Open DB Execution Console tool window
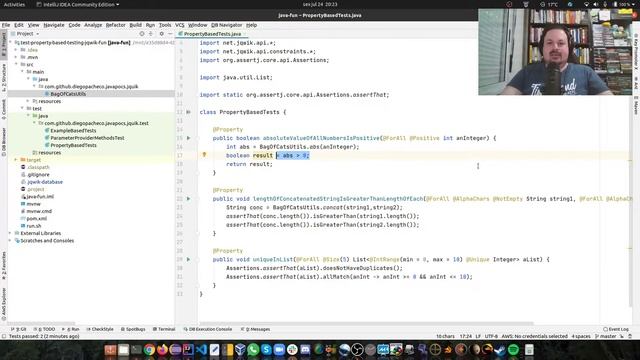The image size is (640, 360). (x=208, y=329)
